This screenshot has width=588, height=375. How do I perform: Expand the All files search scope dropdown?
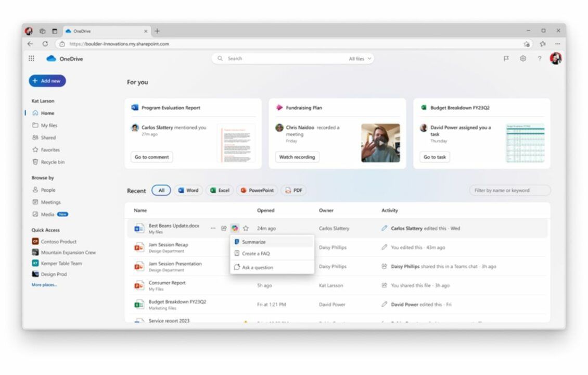pyautogui.click(x=361, y=59)
